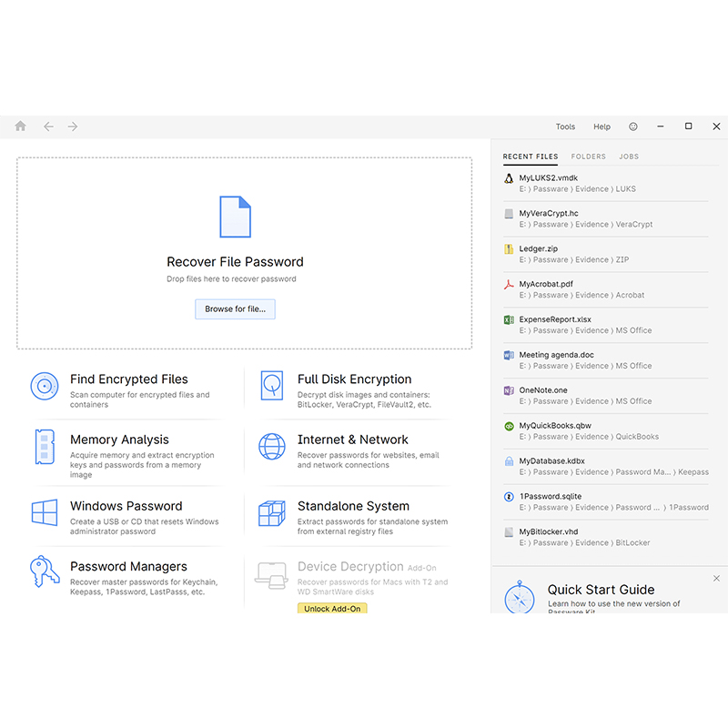Select recent file Meeting agenda.doc
This screenshot has width=728, height=728.
click(x=606, y=359)
